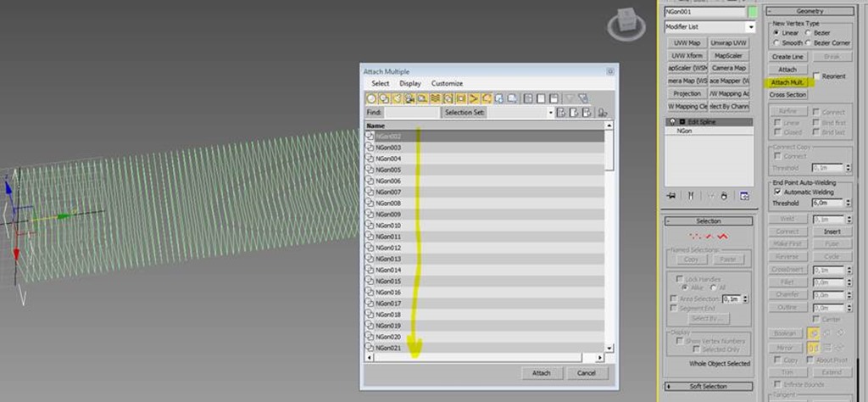Enable the Reorient checkbox
This screenshot has height=402, width=868.
[x=816, y=76]
